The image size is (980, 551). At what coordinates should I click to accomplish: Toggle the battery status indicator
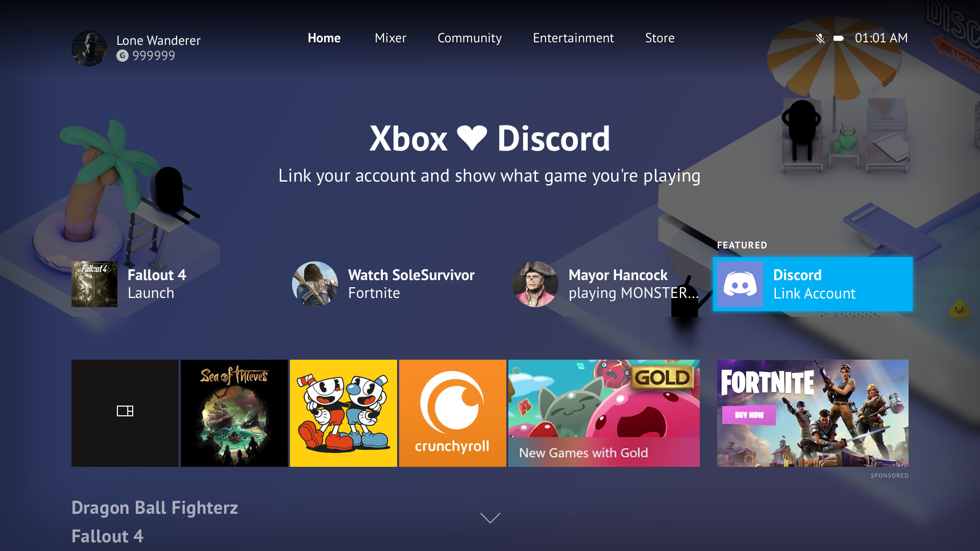[x=837, y=38]
